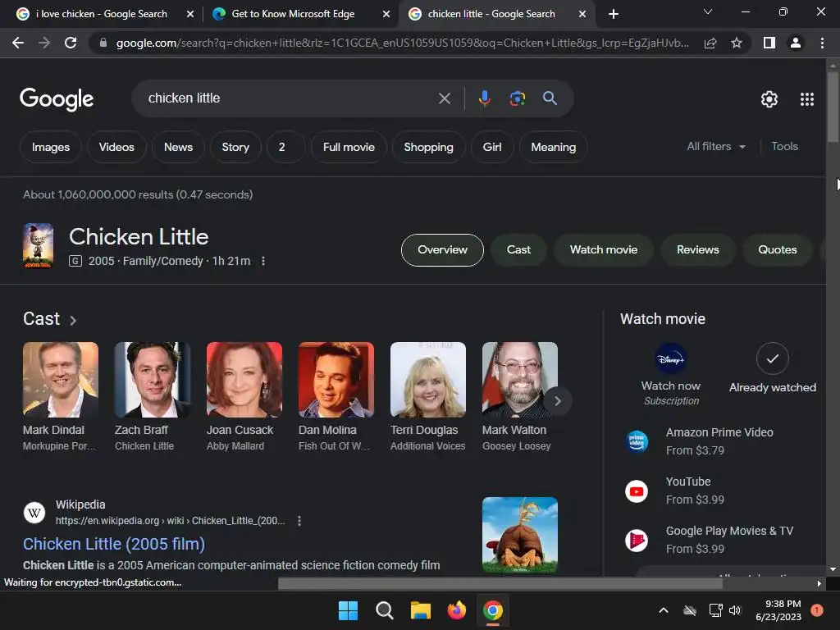Expand the Cast section arrow
840x630 pixels.
73,321
